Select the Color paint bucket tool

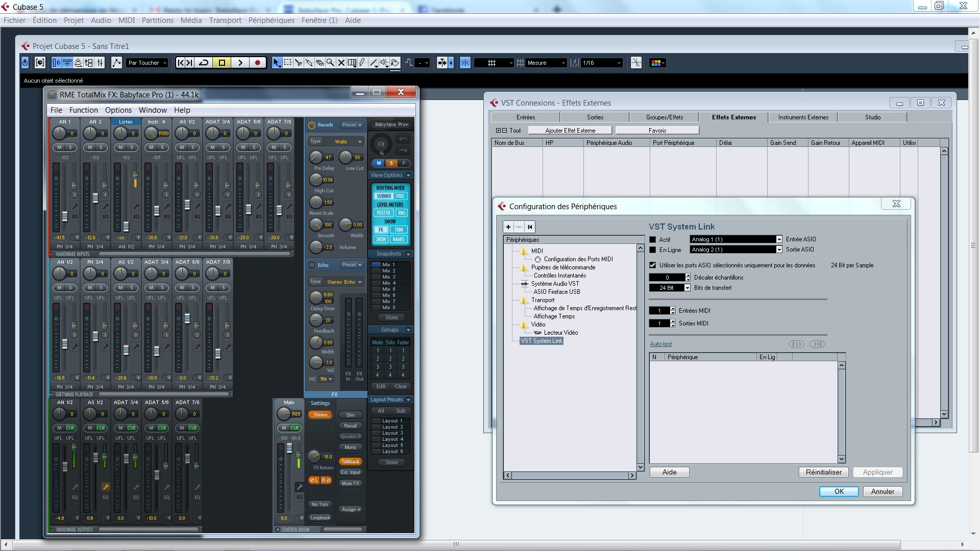click(x=395, y=63)
